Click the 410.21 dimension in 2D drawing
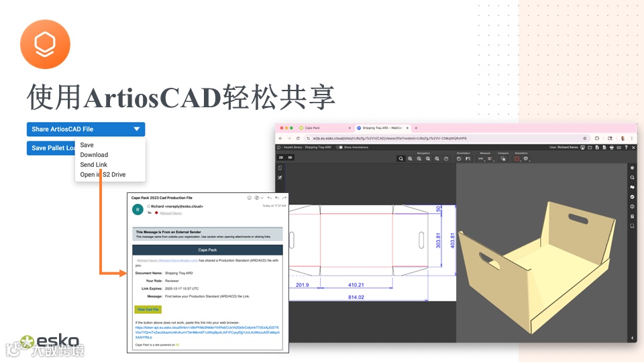644x362 pixels. pyautogui.click(x=356, y=285)
